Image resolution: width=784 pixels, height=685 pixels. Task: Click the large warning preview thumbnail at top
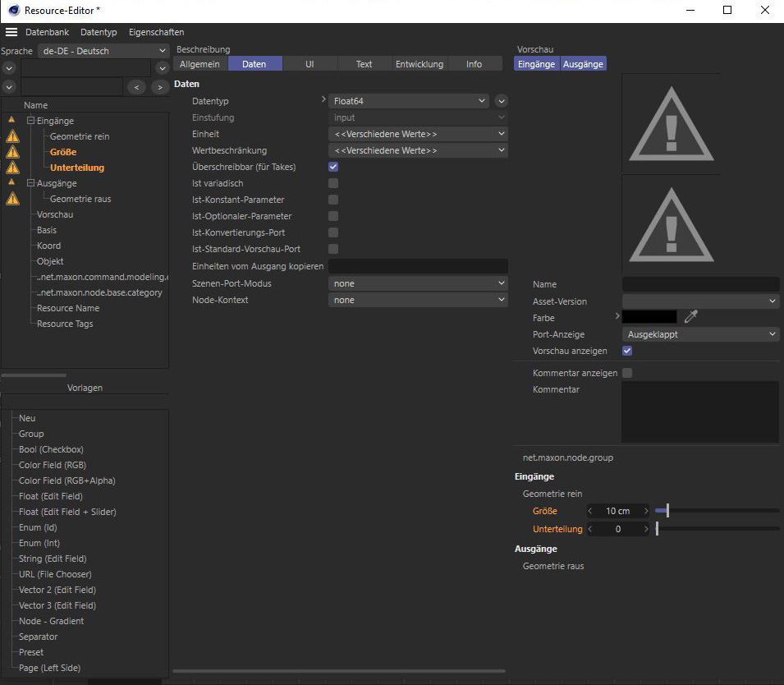pyautogui.click(x=671, y=124)
